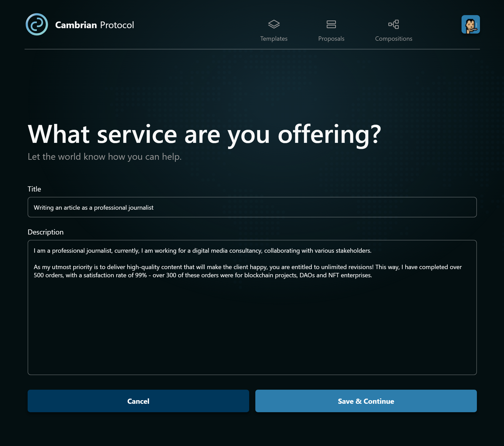Click the 'Let the world know' subtitle
The width and height of the screenshot is (504, 446).
click(x=104, y=156)
